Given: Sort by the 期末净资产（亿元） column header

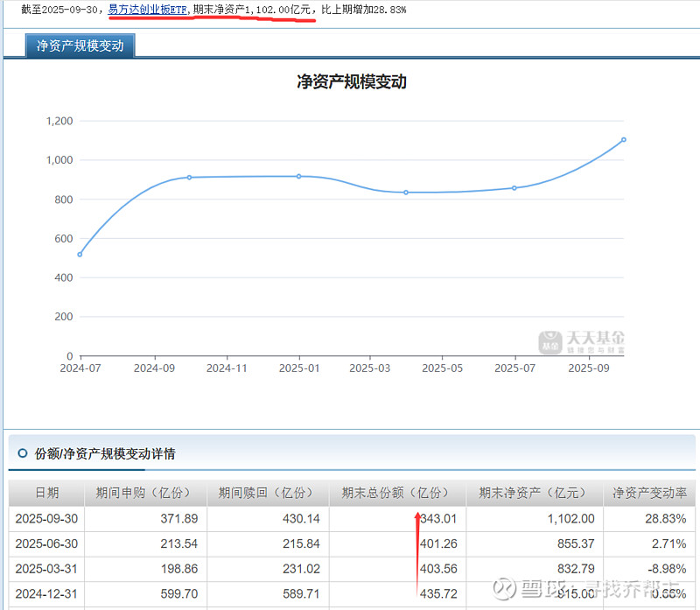Looking at the screenshot, I should (x=535, y=492).
